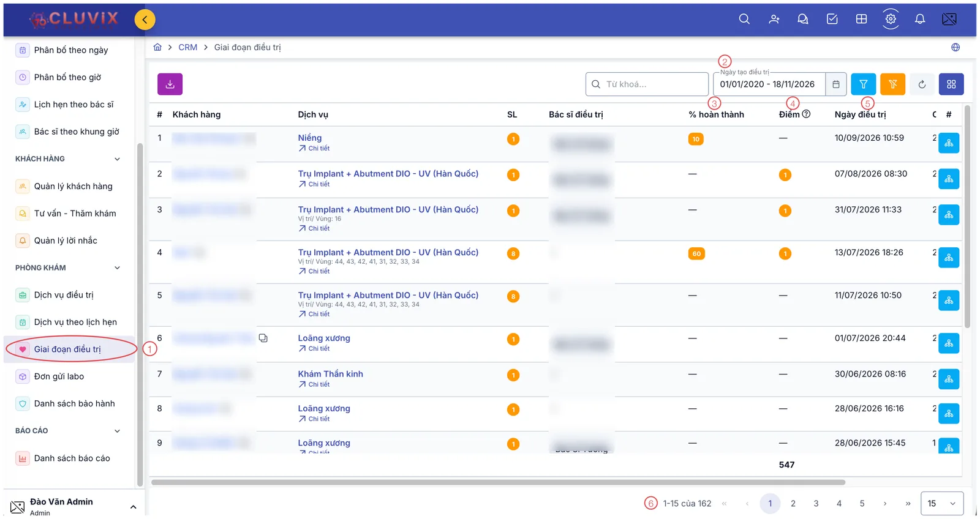
Task: Open settings gear in header
Action: tap(891, 19)
